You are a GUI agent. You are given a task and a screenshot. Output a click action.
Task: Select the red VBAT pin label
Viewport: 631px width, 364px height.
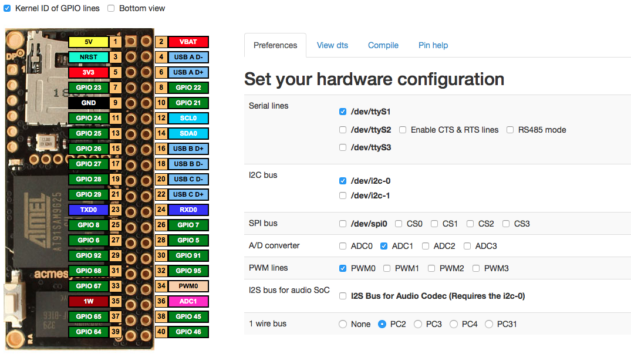[x=188, y=42]
